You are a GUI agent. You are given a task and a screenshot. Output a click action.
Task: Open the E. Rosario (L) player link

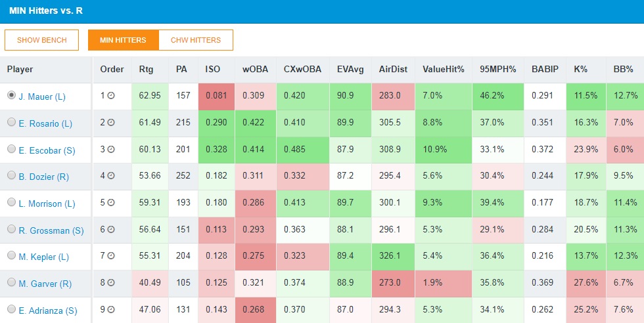(45, 123)
